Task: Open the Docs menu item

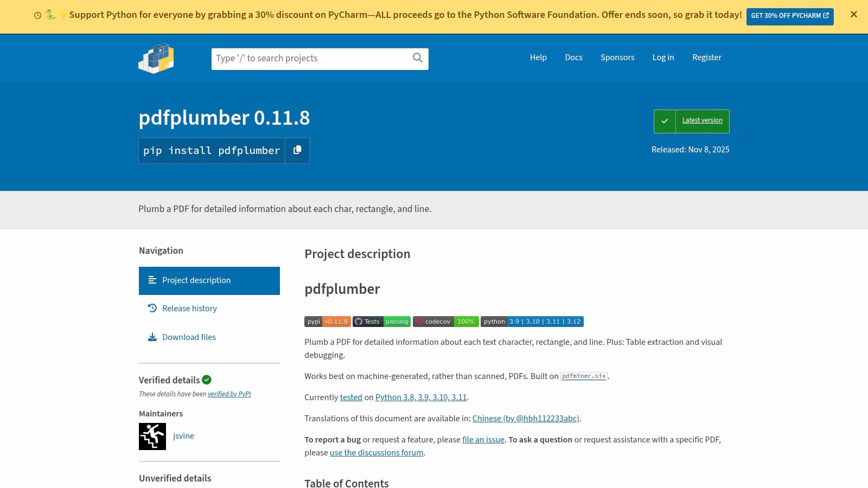Action: (x=573, y=57)
